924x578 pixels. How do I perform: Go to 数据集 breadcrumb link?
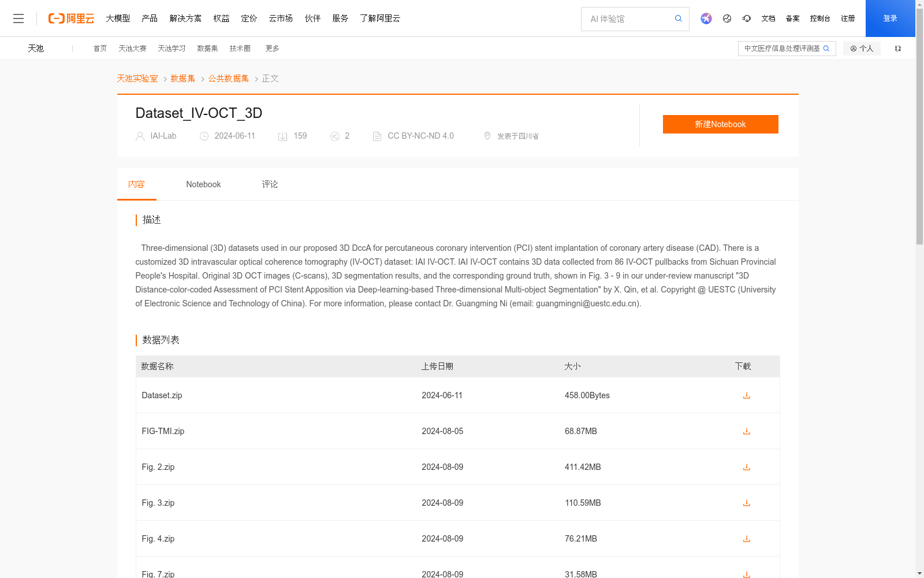[183, 79]
